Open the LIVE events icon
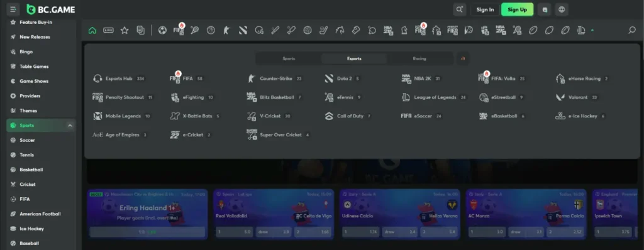644x250 pixels. [x=108, y=30]
